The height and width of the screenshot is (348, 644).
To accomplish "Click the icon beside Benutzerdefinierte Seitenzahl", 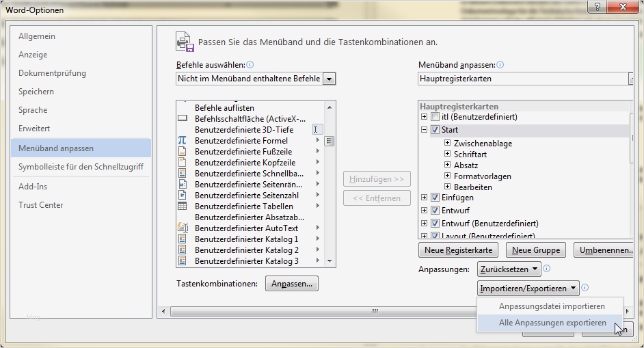I will [x=182, y=195].
